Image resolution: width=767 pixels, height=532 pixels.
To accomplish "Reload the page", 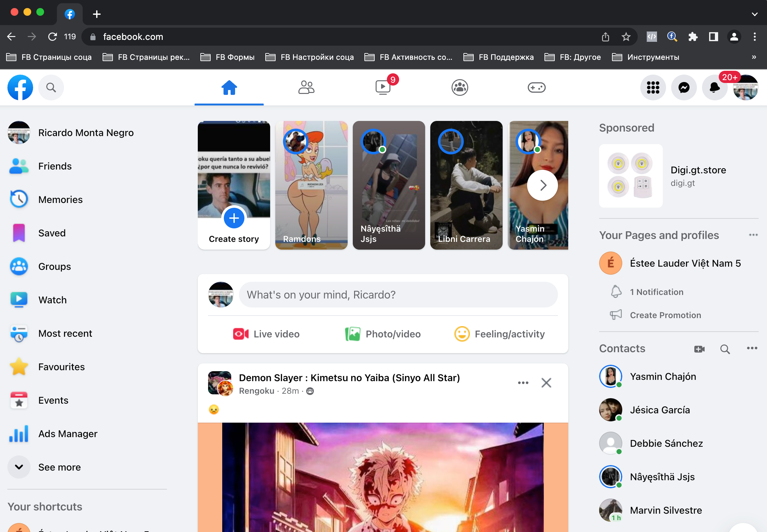I will [x=53, y=37].
